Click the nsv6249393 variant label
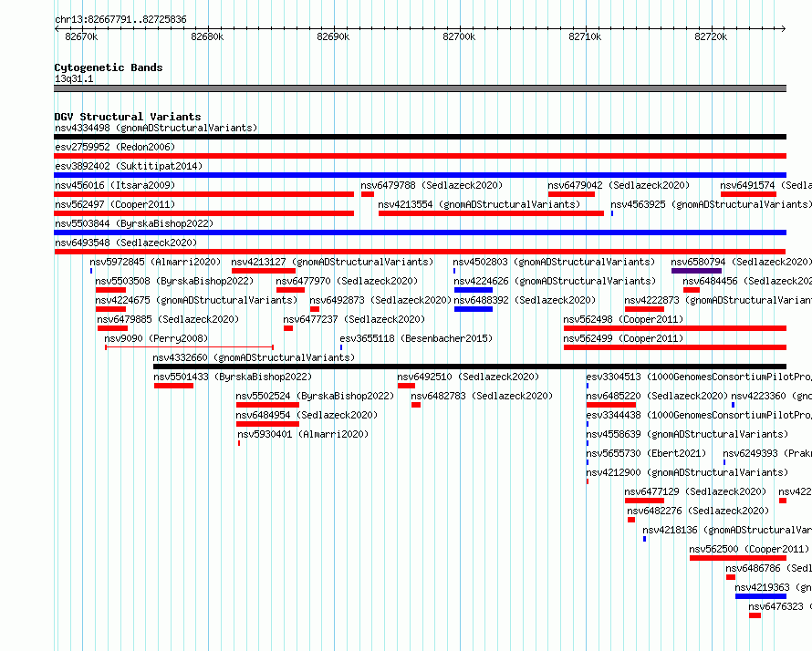This screenshot has height=651, width=812. pos(767,453)
